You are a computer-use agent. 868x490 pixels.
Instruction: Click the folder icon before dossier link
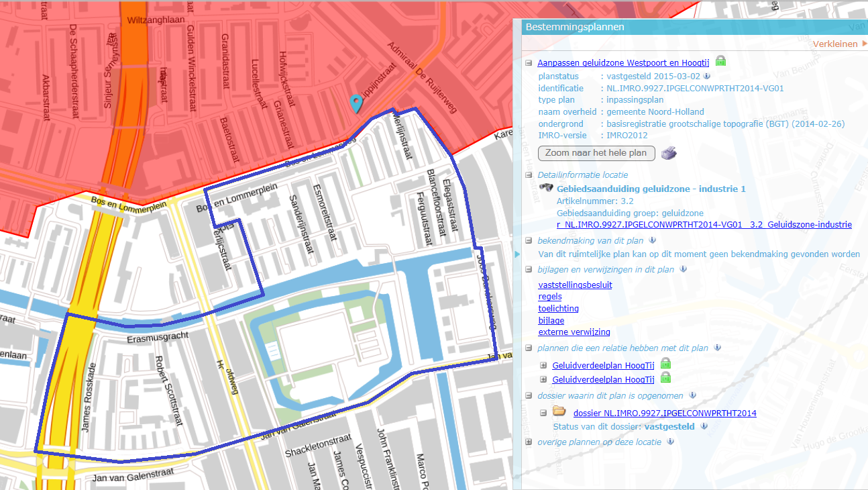[x=559, y=412]
